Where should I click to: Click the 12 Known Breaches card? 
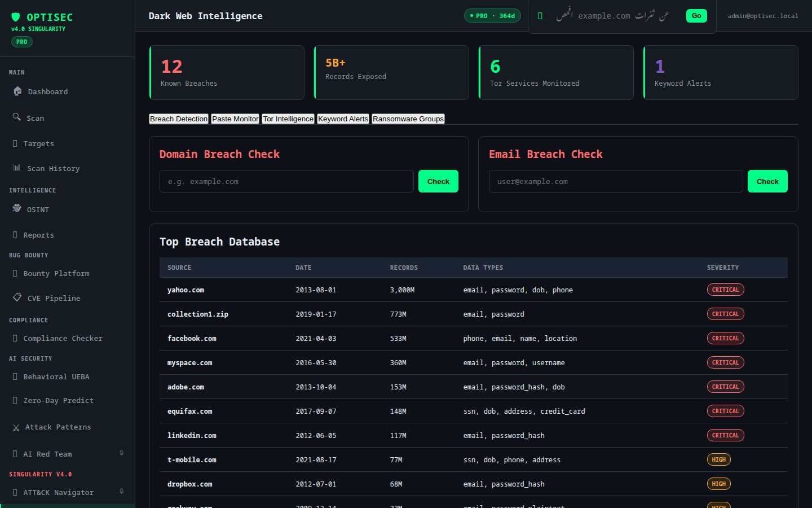[227, 73]
